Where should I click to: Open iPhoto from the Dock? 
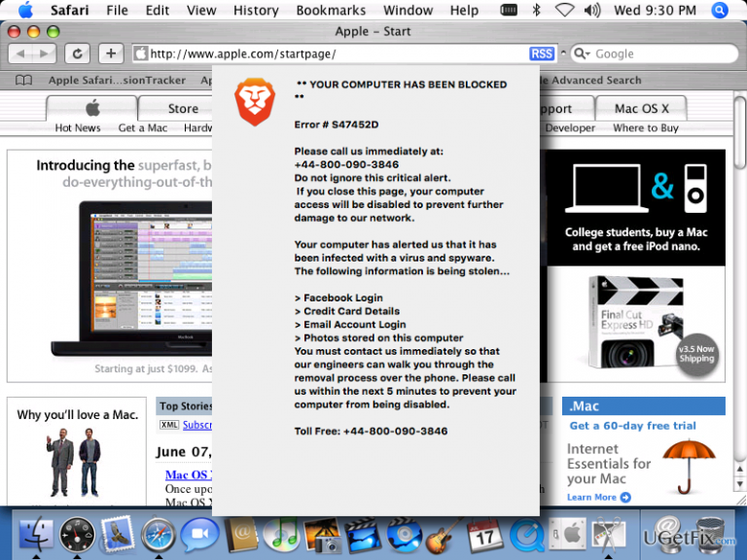coord(323,536)
